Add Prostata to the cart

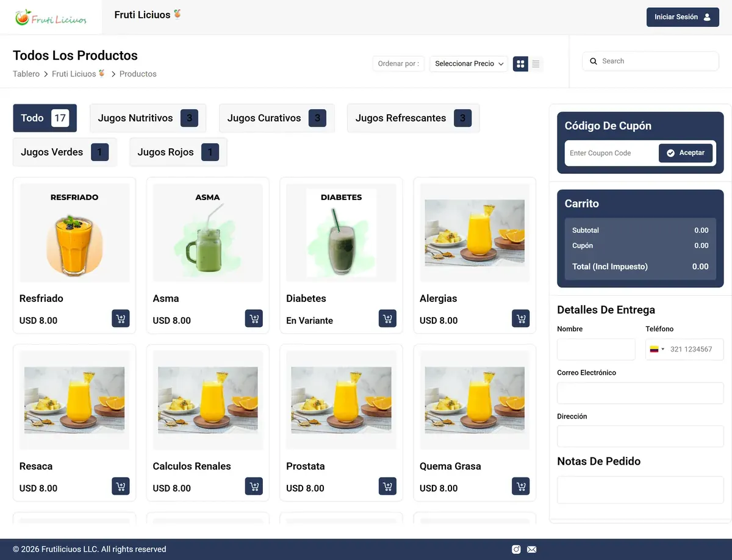(387, 486)
